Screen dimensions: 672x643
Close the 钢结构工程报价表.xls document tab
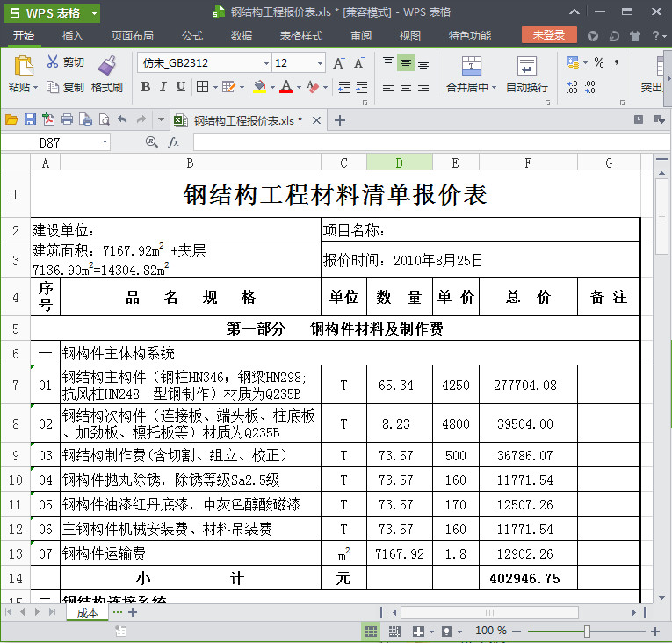[x=316, y=120]
